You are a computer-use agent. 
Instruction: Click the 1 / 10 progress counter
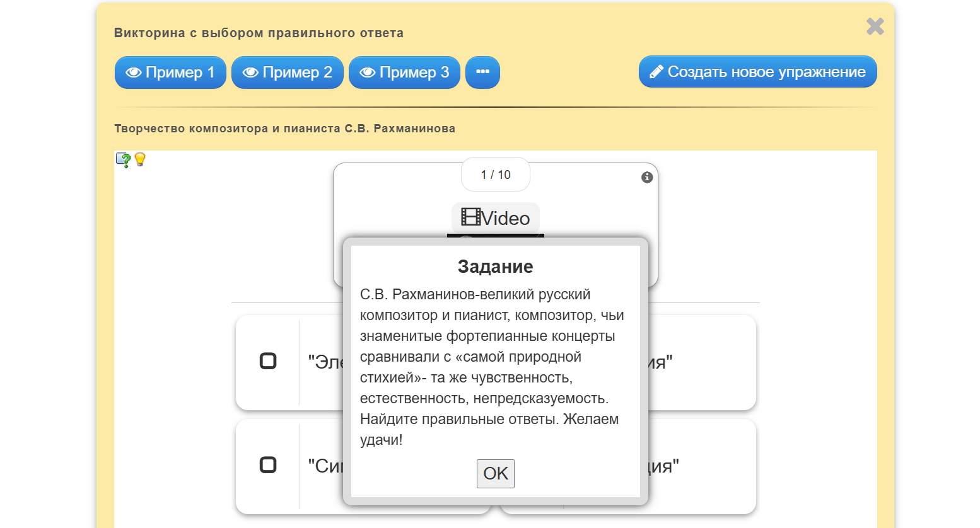pos(496,175)
